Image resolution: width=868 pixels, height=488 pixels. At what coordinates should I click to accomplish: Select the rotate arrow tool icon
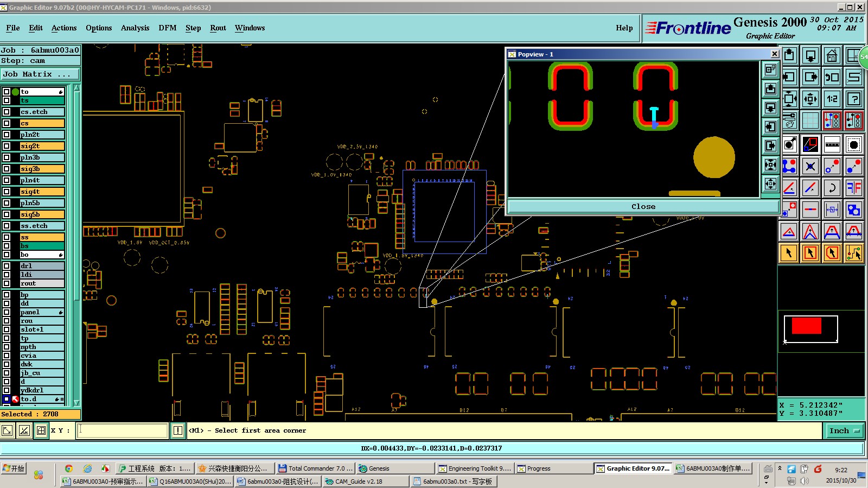click(x=832, y=188)
